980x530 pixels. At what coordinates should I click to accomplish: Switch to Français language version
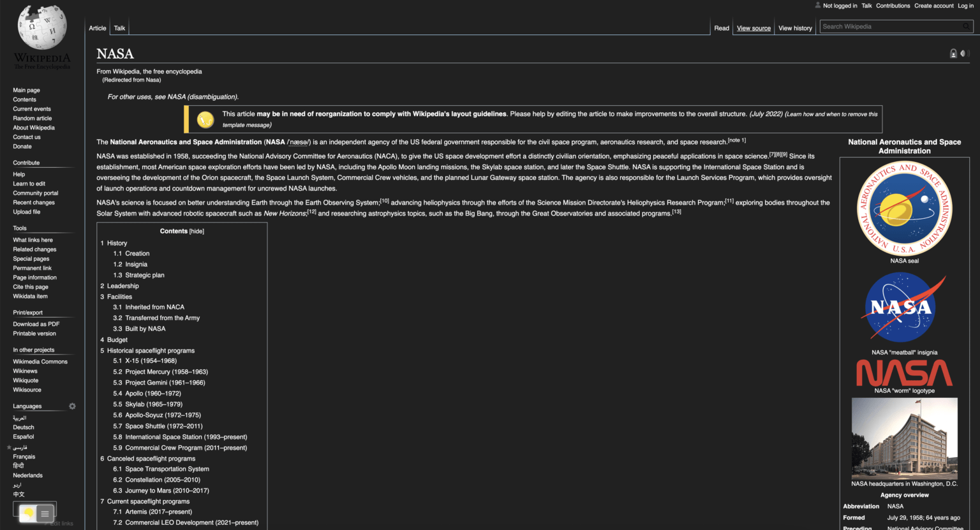click(x=24, y=457)
